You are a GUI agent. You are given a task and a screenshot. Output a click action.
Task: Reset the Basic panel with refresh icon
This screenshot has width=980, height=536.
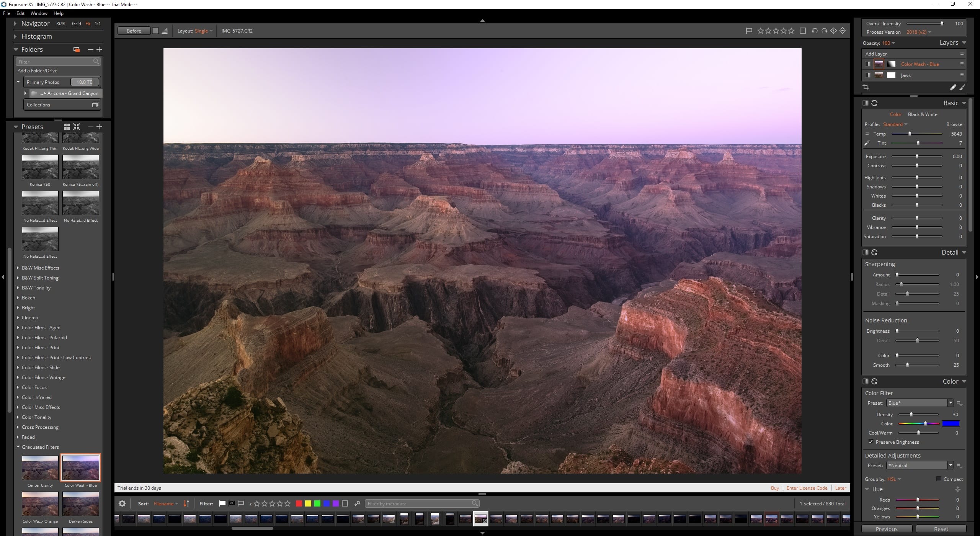tap(874, 103)
